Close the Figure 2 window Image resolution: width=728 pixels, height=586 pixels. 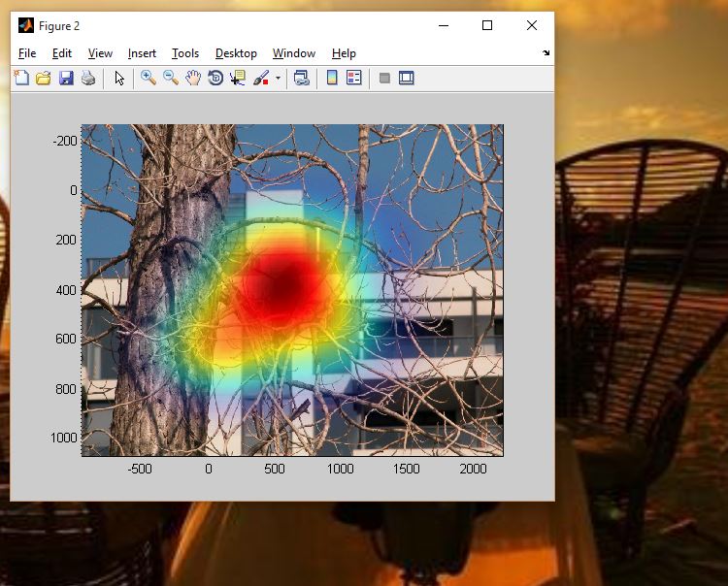pos(532,25)
